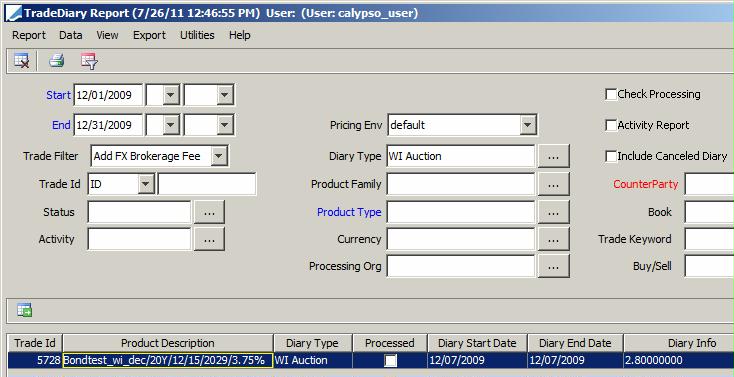Image resolution: width=734 pixels, height=377 pixels.
Task: Click the blue Start label
Action: point(59,95)
